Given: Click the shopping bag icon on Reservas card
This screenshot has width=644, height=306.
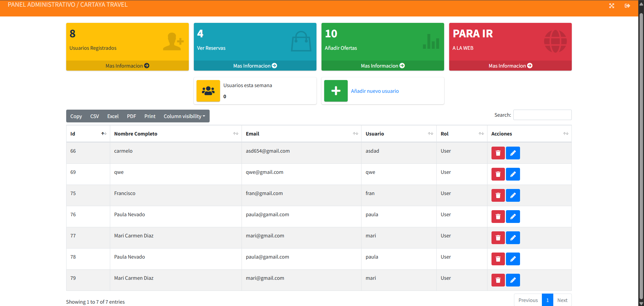Looking at the screenshot, I should (x=301, y=41).
